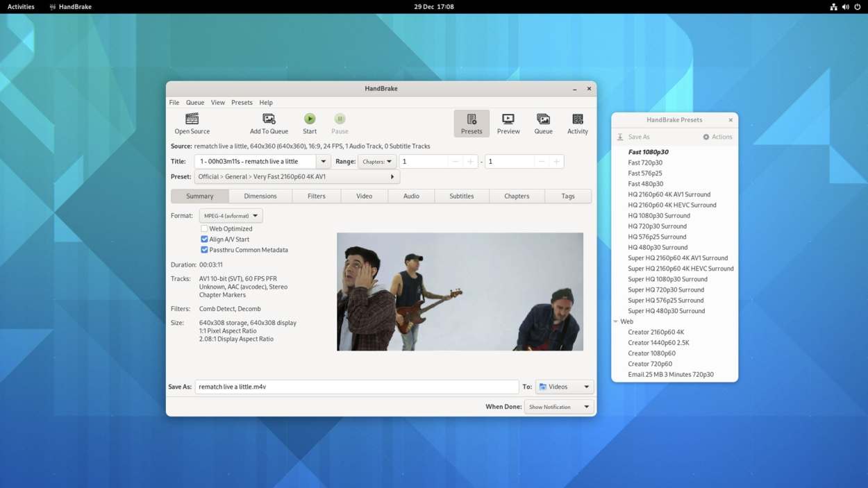
Task: Open the Queue menu
Action: tap(195, 103)
